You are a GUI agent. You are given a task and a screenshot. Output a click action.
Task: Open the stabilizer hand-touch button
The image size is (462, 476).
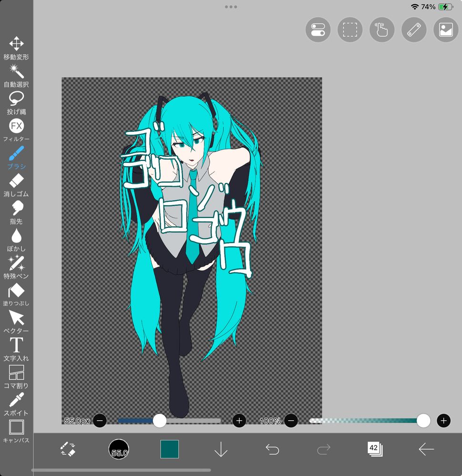(382, 30)
